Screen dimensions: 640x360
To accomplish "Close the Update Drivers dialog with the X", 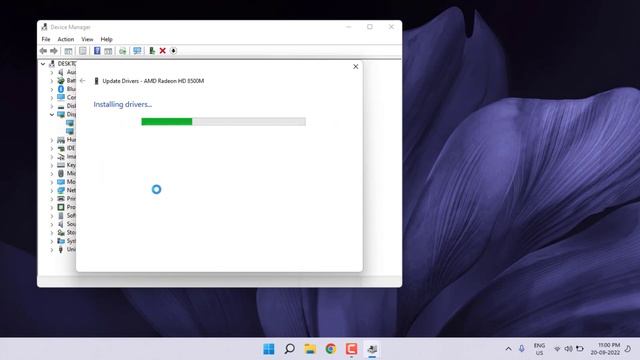I will (356, 67).
